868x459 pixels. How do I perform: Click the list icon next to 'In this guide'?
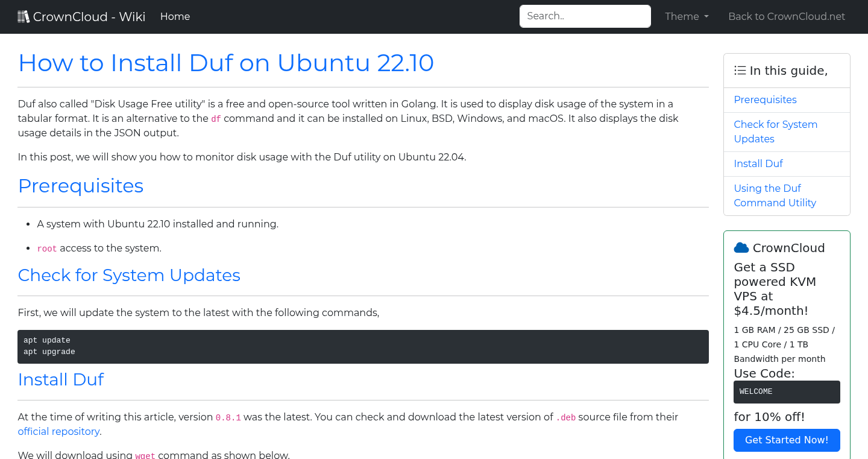tap(740, 70)
